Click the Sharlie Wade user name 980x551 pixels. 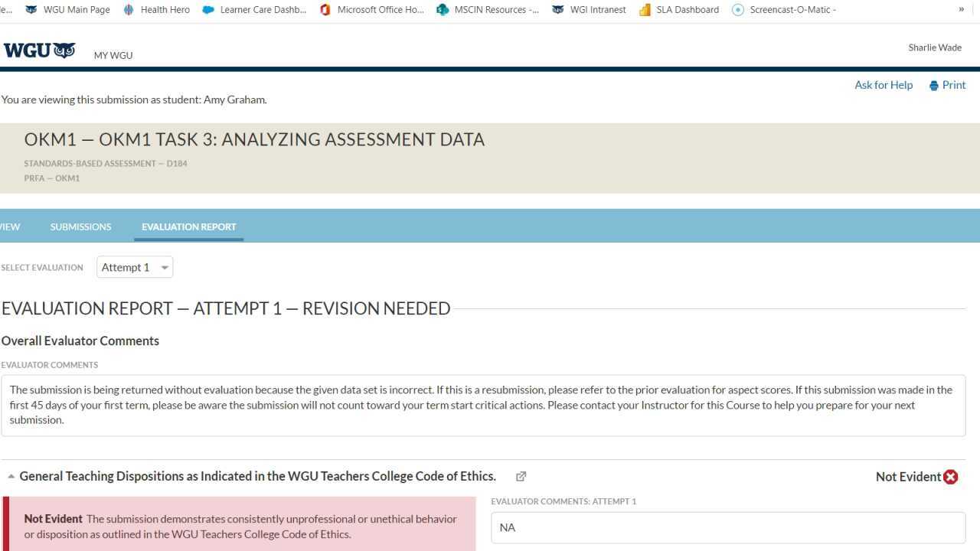point(935,47)
